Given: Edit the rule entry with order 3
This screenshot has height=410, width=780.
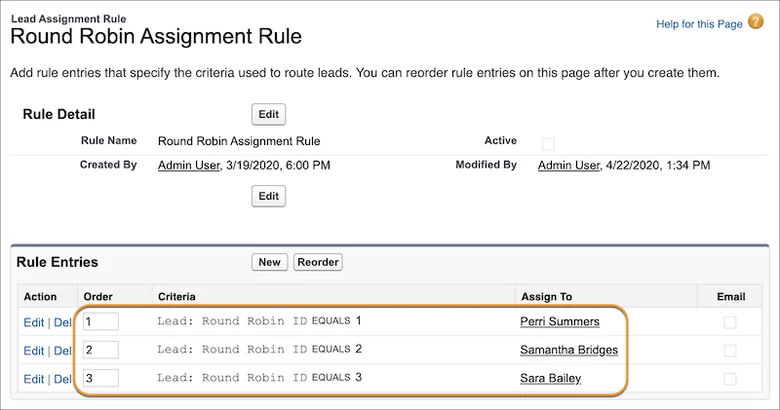Looking at the screenshot, I should 34,379.
